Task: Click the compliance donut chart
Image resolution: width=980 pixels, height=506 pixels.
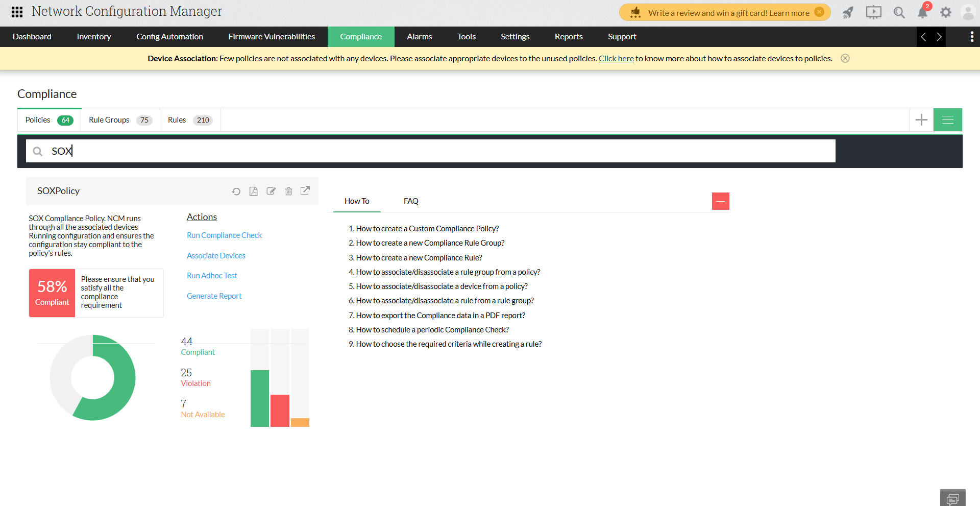Action: 92,378
